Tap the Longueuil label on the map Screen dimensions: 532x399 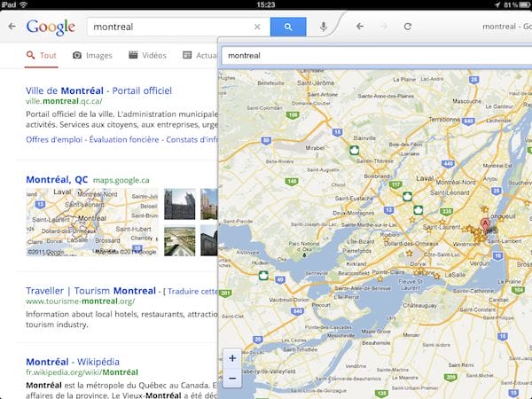501,216
